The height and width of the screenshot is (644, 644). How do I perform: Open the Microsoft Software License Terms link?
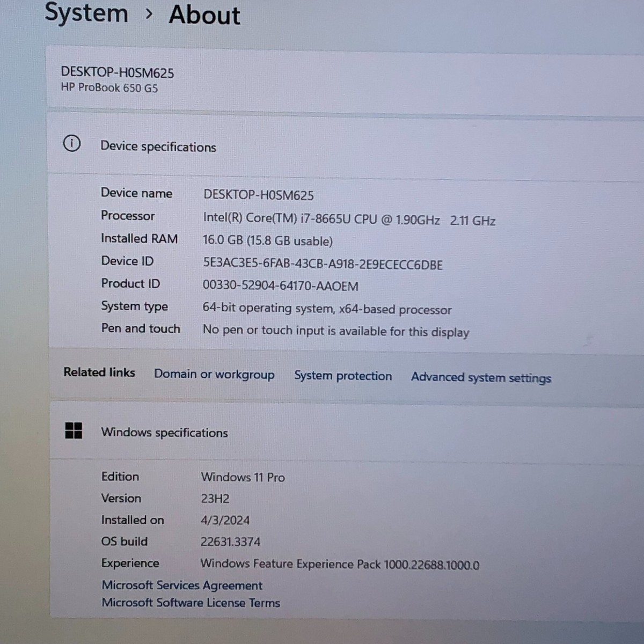point(191,603)
